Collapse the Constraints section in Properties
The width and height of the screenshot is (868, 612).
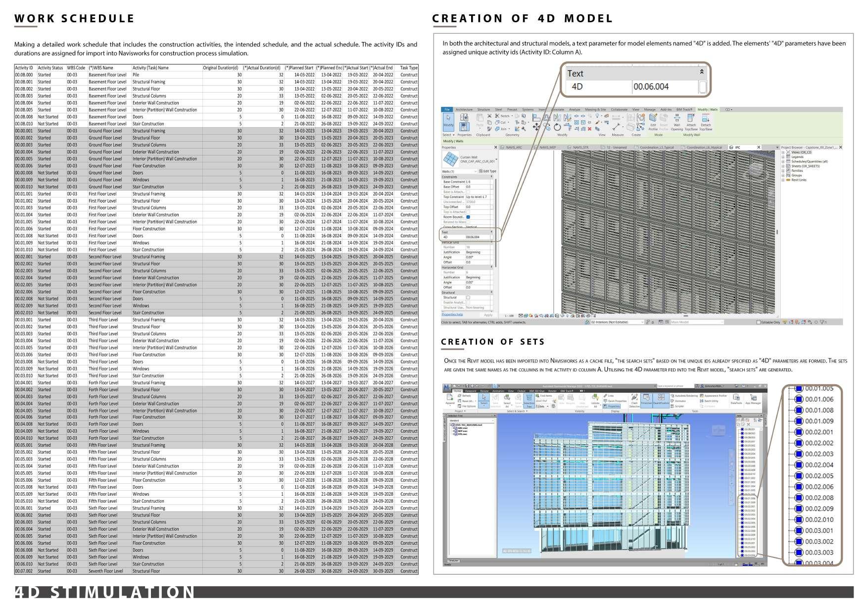[x=491, y=176]
